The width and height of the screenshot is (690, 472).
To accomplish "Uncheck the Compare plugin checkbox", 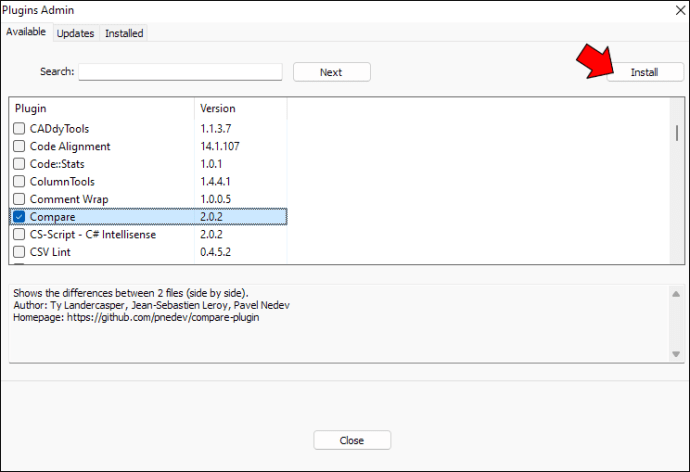I will (x=19, y=216).
